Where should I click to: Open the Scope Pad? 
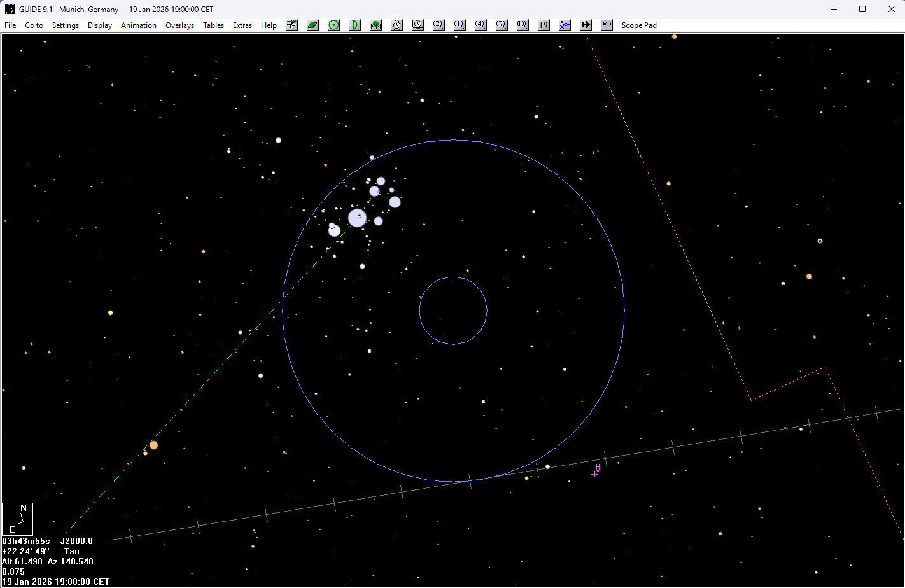pos(639,25)
